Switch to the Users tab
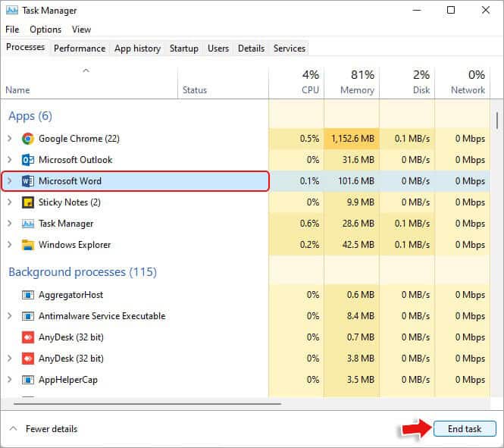The height and width of the screenshot is (448, 504). click(218, 49)
